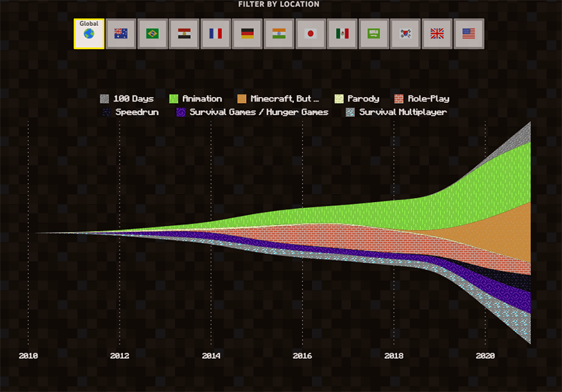The height and width of the screenshot is (392, 562).
Task: Click the France flag button
Action: tap(215, 34)
